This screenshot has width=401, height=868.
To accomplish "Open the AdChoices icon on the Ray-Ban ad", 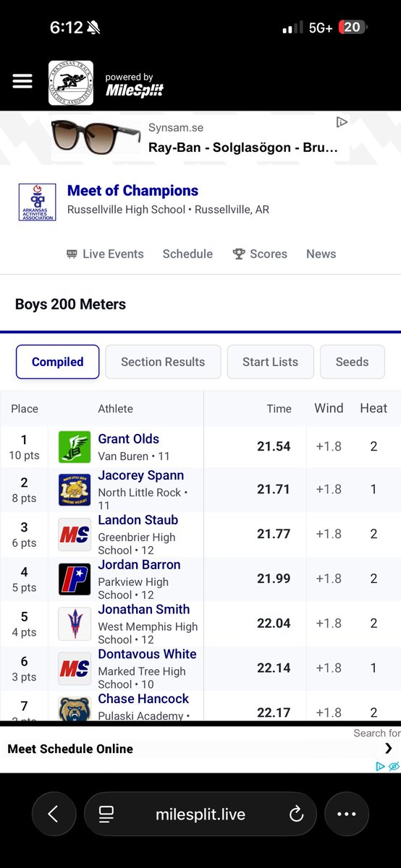I will click(x=342, y=122).
